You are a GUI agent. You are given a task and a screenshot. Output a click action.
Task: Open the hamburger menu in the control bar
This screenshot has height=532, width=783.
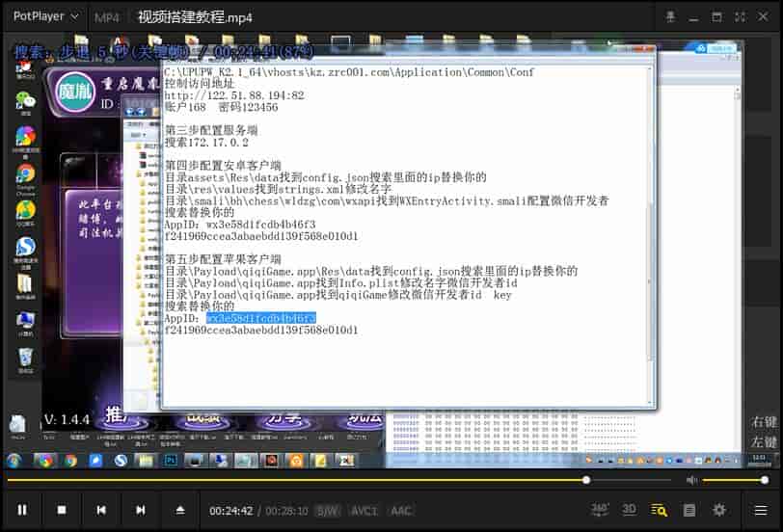pos(761,510)
